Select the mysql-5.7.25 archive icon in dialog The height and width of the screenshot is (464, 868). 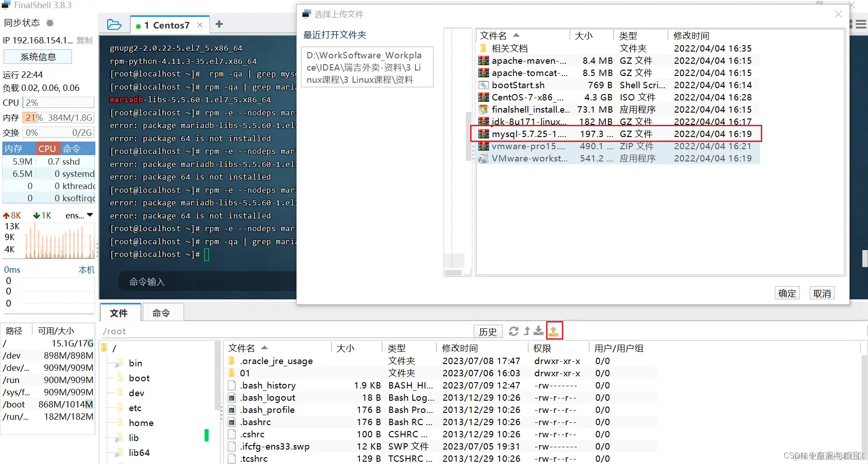tap(483, 133)
